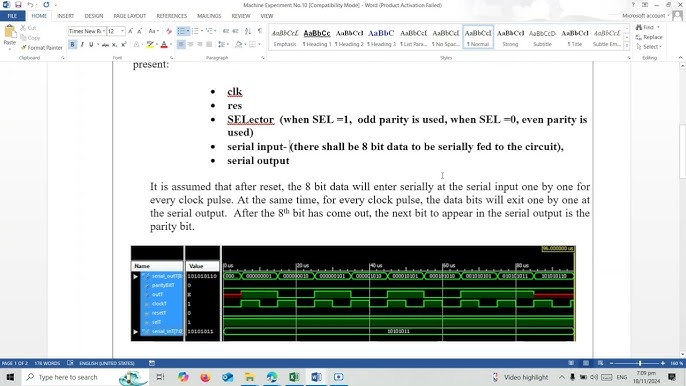
Task: Toggle Bold formatting button
Action: coord(73,44)
